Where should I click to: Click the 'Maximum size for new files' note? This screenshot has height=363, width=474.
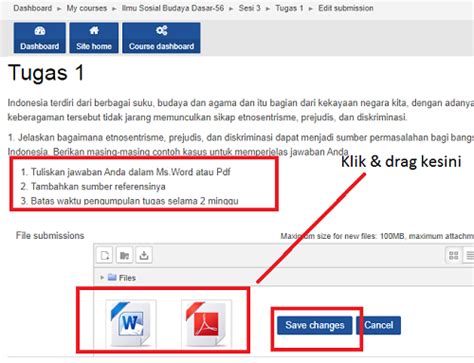[377, 236]
